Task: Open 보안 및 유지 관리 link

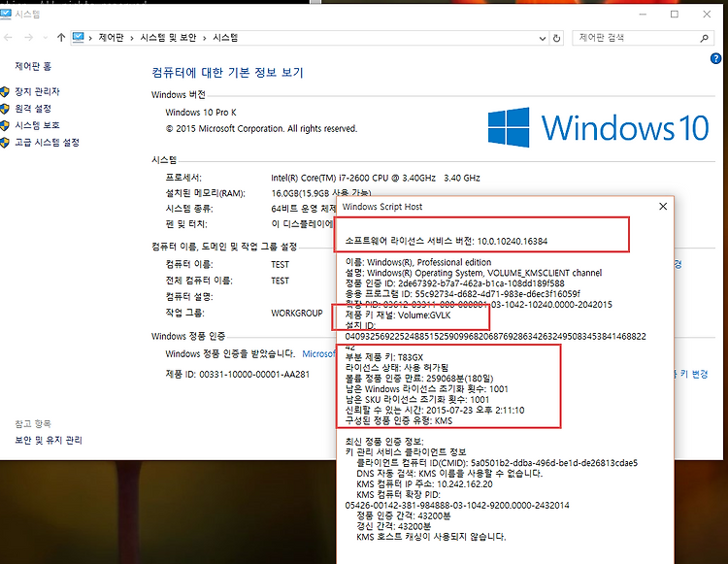Action: click(x=49, y=440)
